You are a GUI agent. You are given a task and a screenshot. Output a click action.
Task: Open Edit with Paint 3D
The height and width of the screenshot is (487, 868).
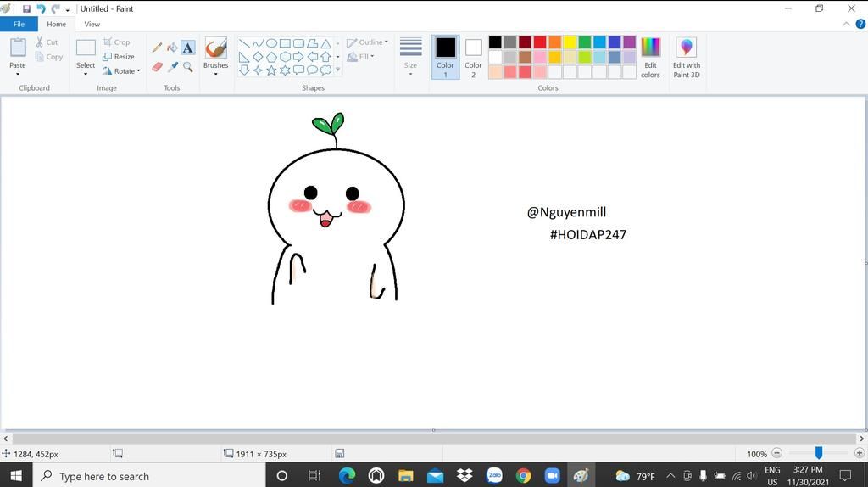click(687, 58)
